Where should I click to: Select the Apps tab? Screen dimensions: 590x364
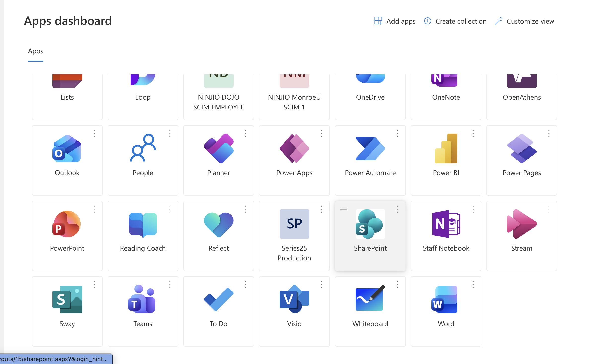[x=36, y=51]
